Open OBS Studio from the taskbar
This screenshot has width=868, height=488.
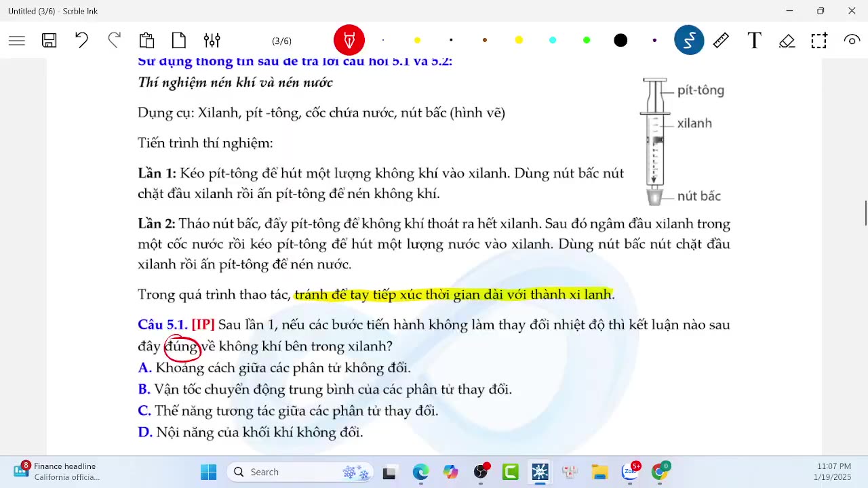click(x=481, y=472)
